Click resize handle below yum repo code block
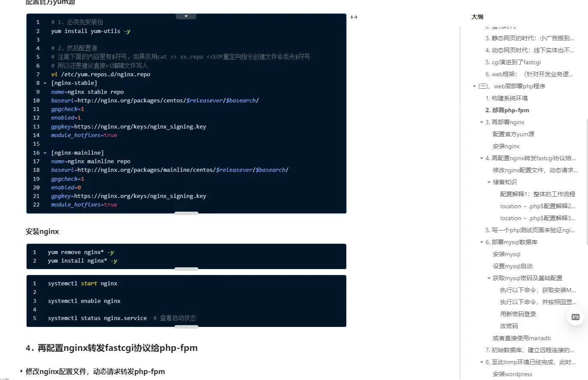Image resolution: width=588 pixels, height=380 pixels. pyautogui.click(x=186, y=213)
